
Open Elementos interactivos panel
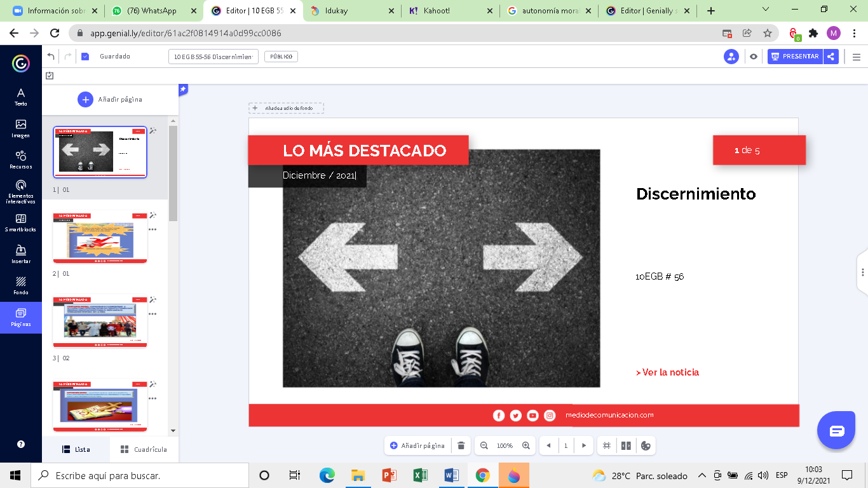(x=21, y=191)
